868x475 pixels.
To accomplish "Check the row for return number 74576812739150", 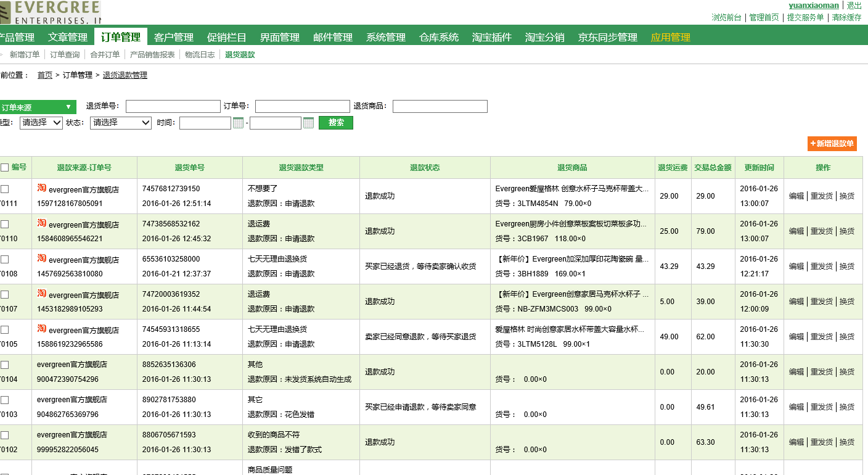I will (4, 189).
